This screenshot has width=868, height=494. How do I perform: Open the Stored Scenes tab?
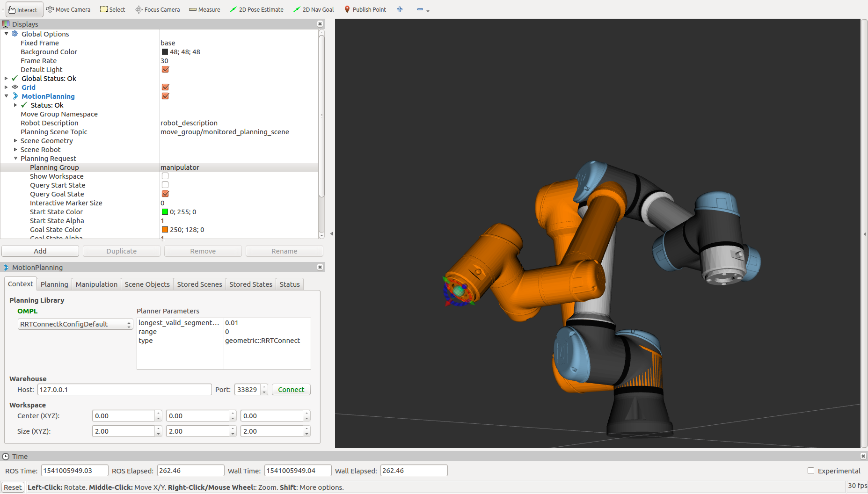click(199, 284)
